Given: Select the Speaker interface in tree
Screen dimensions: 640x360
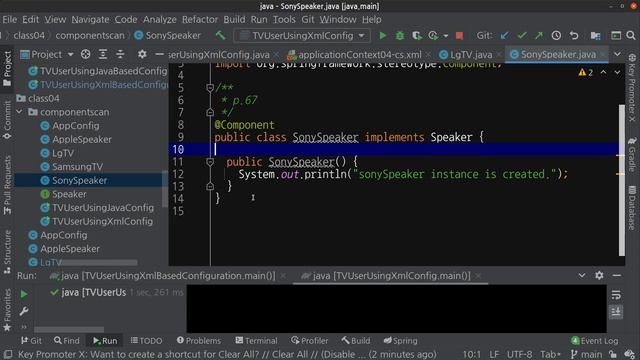Looking at the screenshot, I should point(69,194).
